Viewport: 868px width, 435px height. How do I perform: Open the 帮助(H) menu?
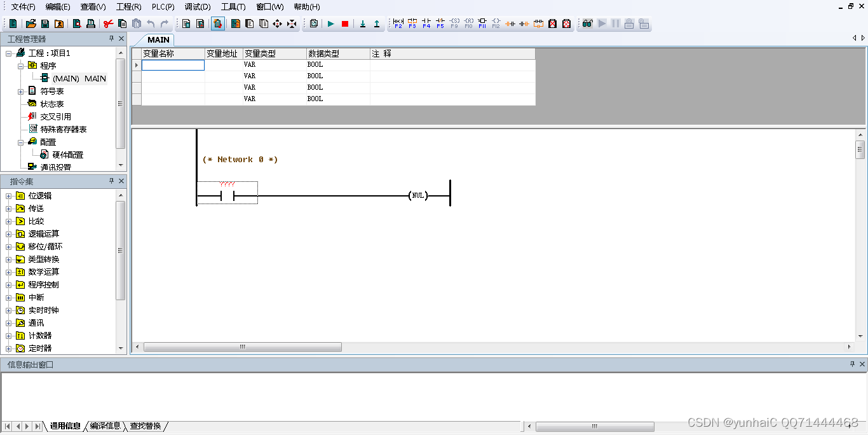[307, 7]
